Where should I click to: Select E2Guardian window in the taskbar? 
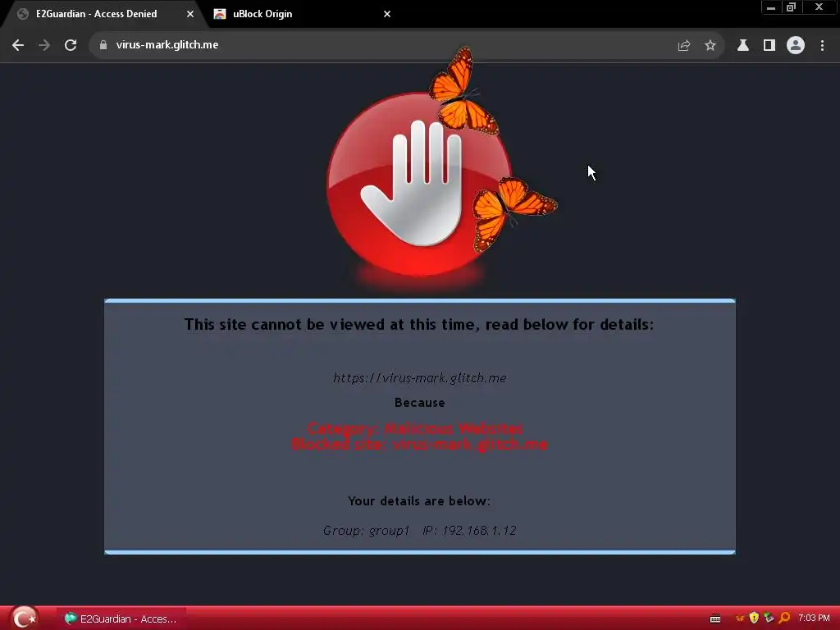pos(121,619)
